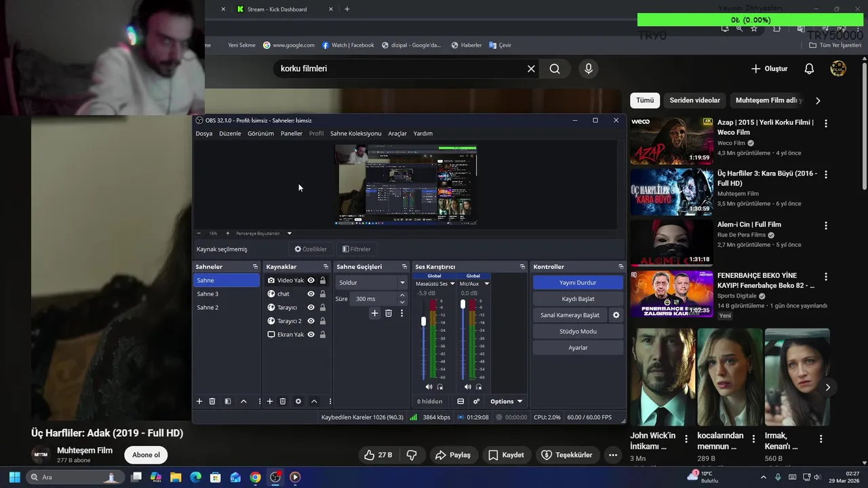The height and width of the screenshot is (488, 868).
Task: Switch audio mixer layout icon
Action: [460, 401]
